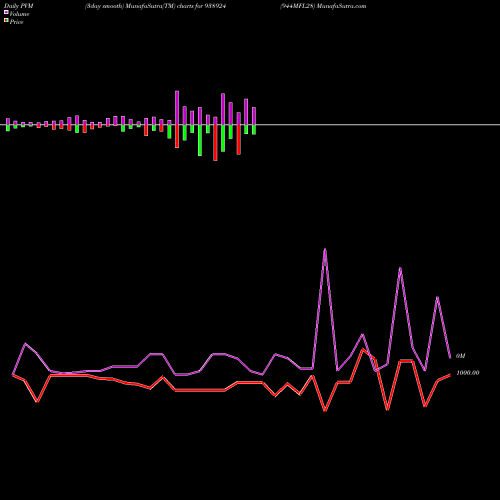Click the 3day smooth MunafaSutra chart title

[155, 6]
